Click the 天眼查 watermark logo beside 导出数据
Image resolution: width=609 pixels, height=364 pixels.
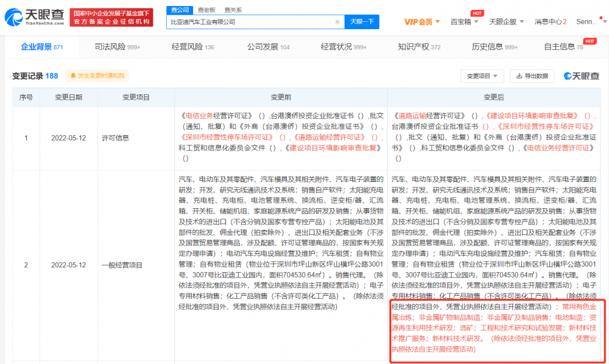pos(580,76)
